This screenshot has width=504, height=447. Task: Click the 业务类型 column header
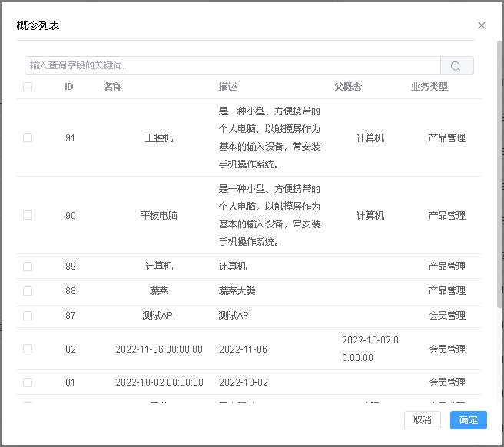pos(429,87)
